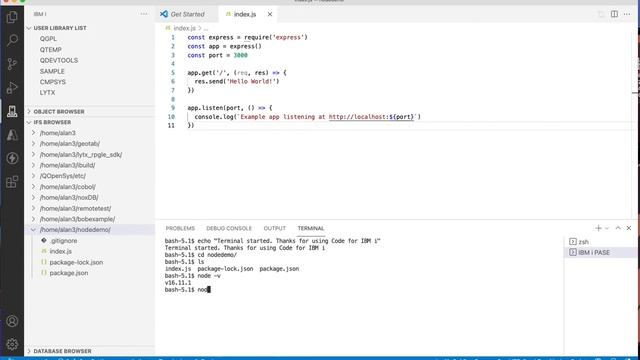Screen dimensions: 640x360
Task: Click the index.js breadcrumb item
Action: 184,28
